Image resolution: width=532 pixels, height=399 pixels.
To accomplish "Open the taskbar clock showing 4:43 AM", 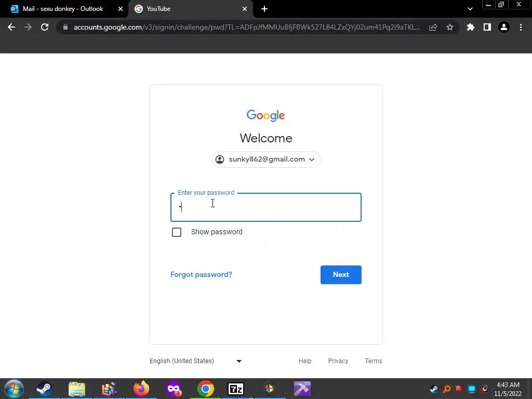I will tap(508, 389).
